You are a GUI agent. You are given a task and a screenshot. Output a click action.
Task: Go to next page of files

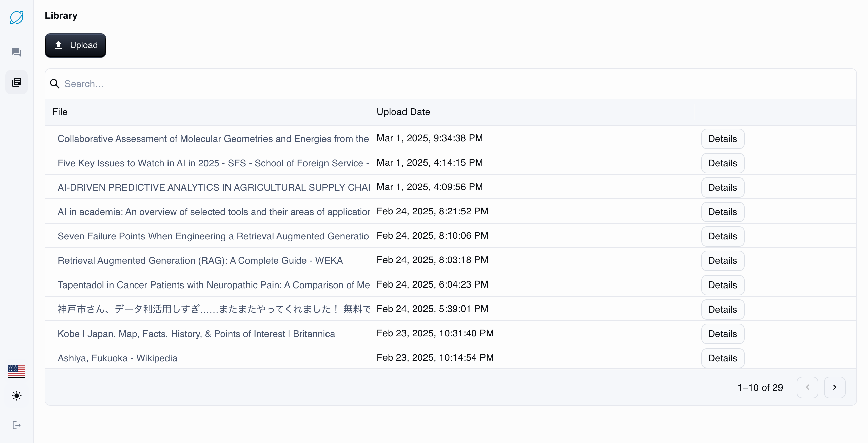(x=834, y=387)
